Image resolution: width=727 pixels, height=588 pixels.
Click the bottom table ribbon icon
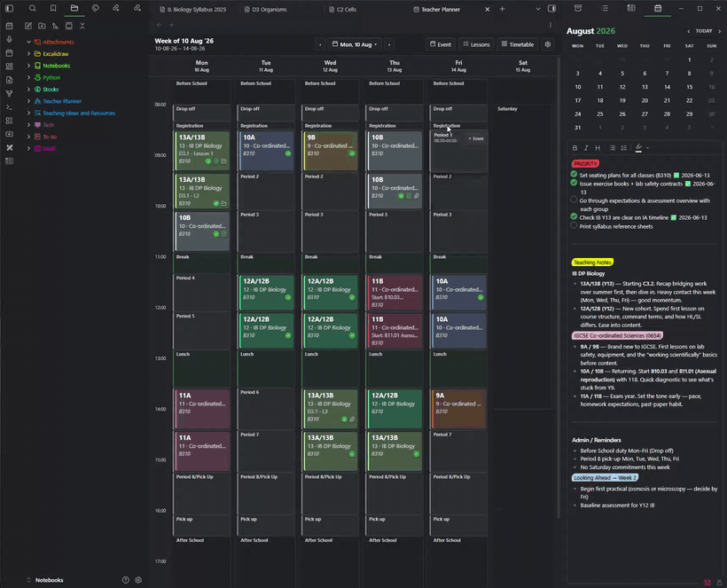[x=9, y=161]
